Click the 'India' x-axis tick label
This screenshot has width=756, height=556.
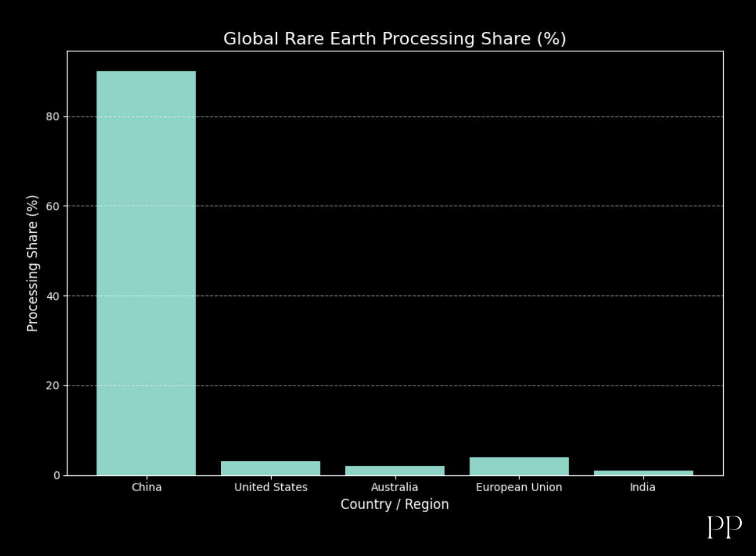pos(643,487)
